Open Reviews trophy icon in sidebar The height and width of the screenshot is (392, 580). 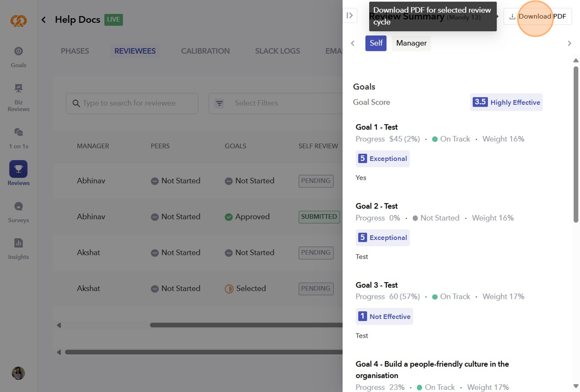point(19,169)
